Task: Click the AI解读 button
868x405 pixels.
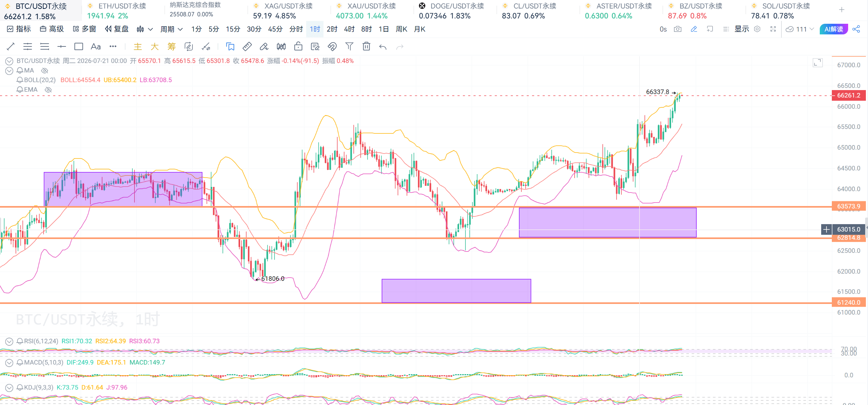Action: [x=834, y=29]
